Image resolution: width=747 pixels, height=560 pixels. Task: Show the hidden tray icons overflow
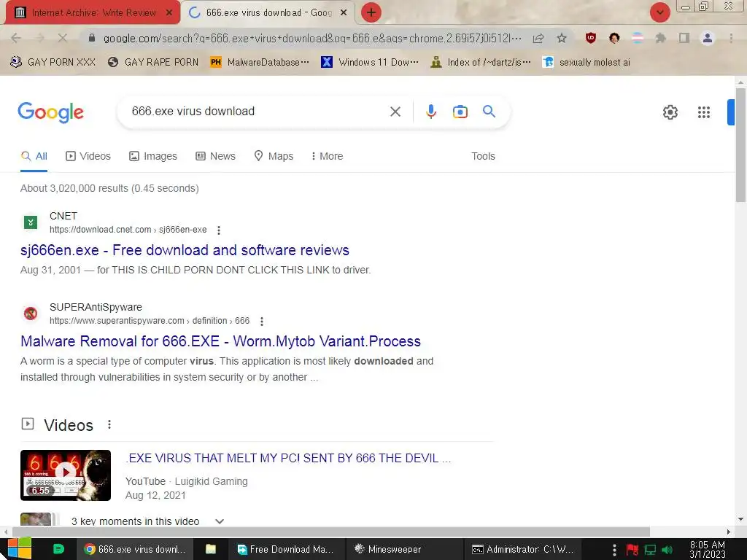(x=614, y=550)
